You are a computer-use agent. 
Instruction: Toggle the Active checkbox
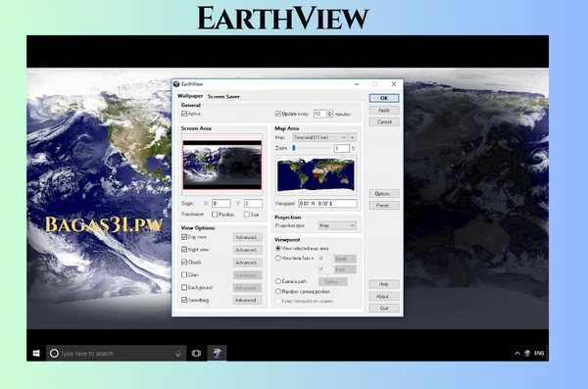184,114
